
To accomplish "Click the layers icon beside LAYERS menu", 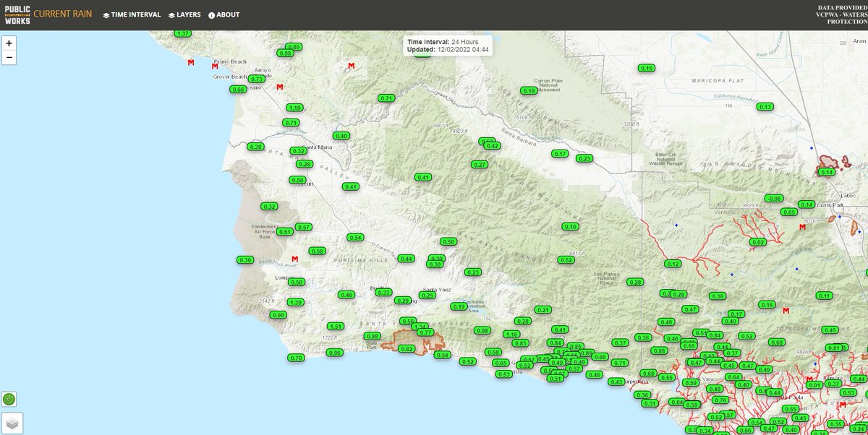I will (171, 14).
